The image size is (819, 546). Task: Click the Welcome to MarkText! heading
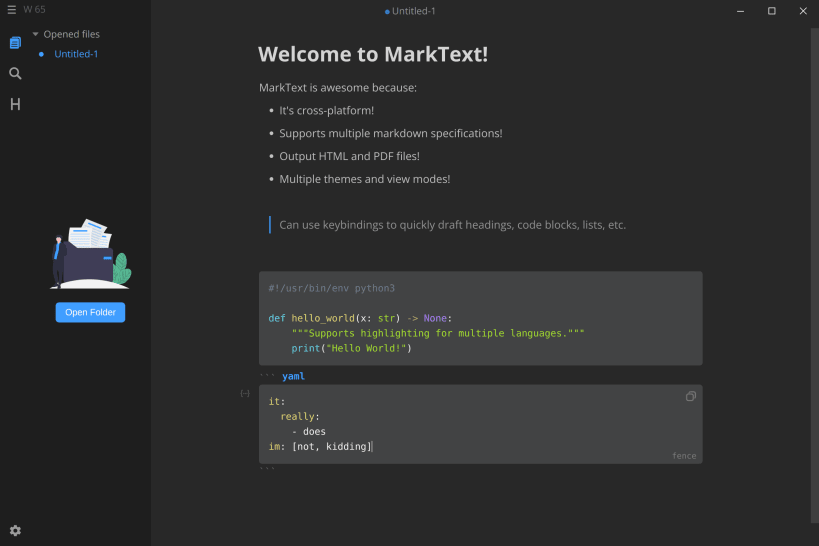[x=373, y=54]
